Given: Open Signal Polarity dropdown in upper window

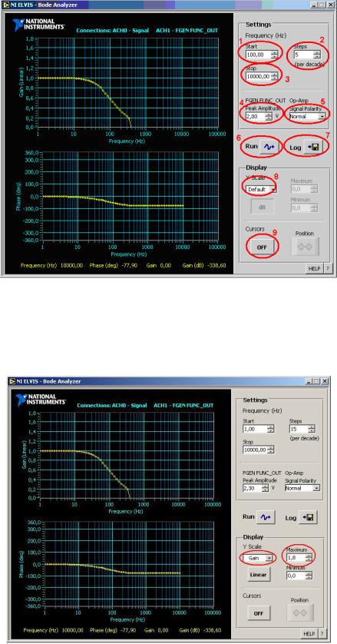Looking at the screenshot, I should (307, 116).
